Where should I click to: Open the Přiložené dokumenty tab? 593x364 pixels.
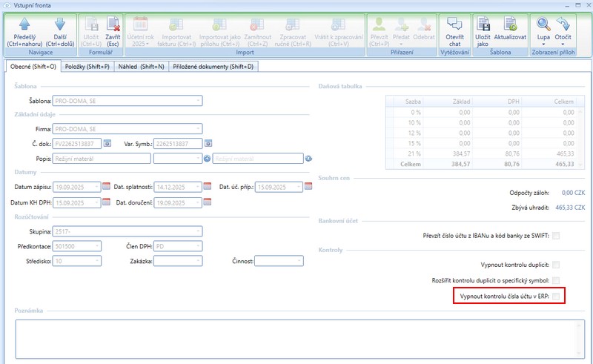click(213, 67)
